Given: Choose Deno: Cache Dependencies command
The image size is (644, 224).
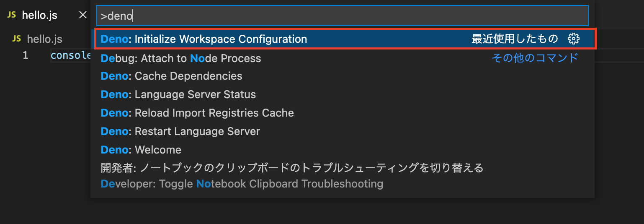Looking at the screenshot, I should tap(172, 76).
